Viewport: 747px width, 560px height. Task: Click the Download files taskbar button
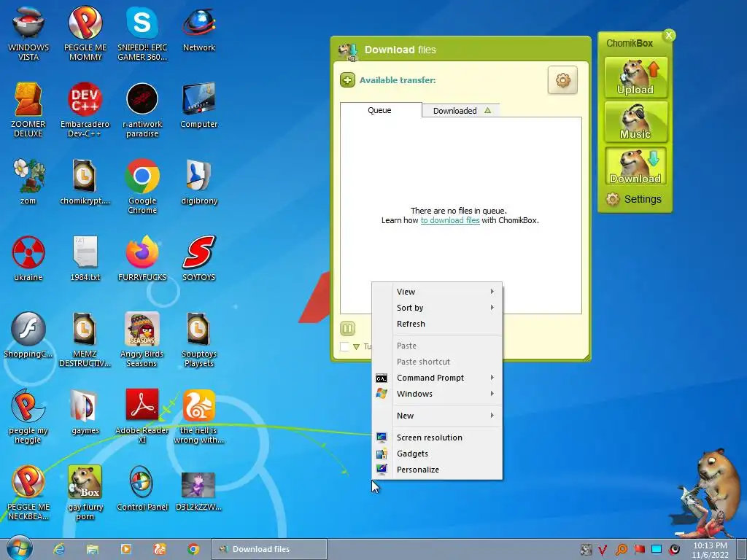pos(269,549)
